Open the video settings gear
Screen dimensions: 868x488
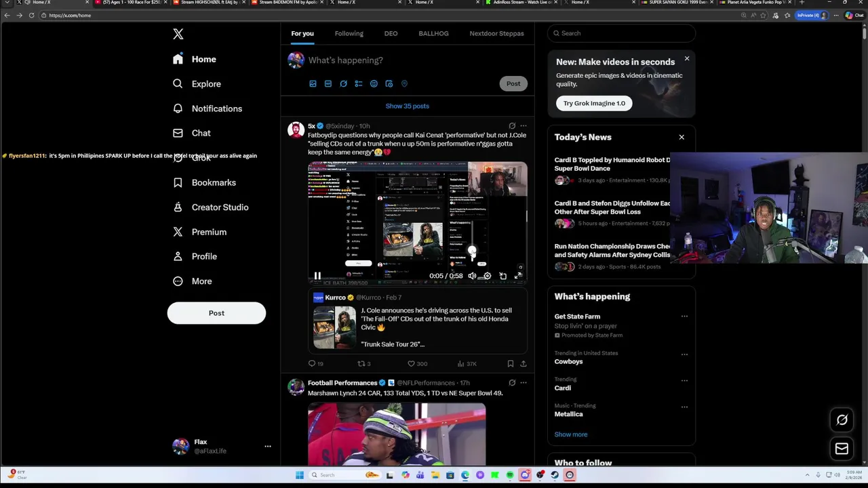487,276
